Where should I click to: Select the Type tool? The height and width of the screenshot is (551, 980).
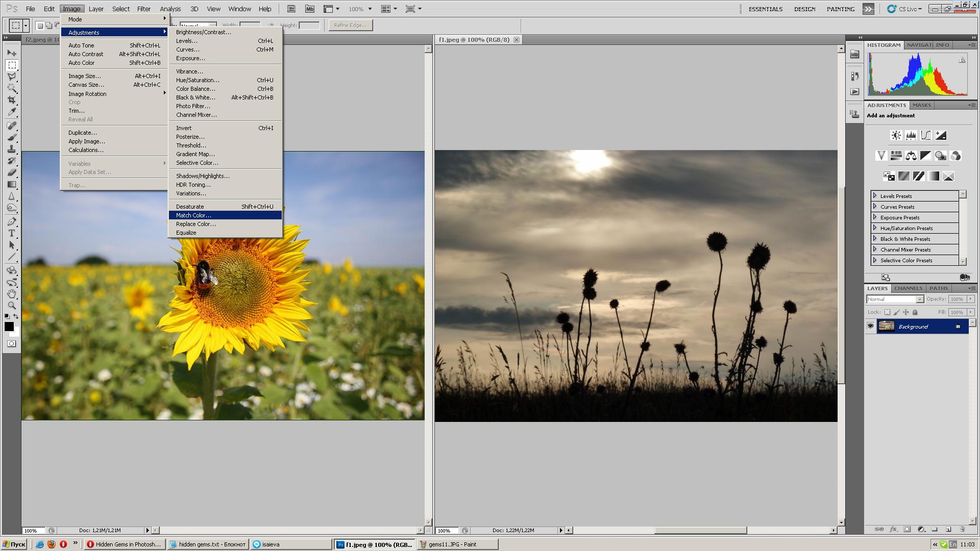tap(12, 233)
